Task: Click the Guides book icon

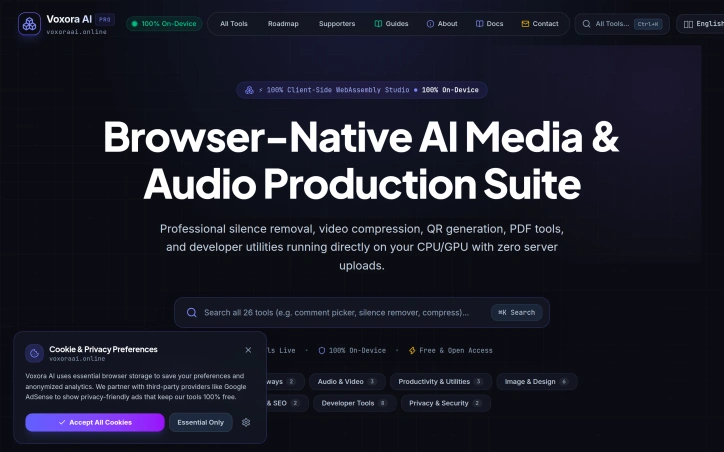Action: point(378,24)
